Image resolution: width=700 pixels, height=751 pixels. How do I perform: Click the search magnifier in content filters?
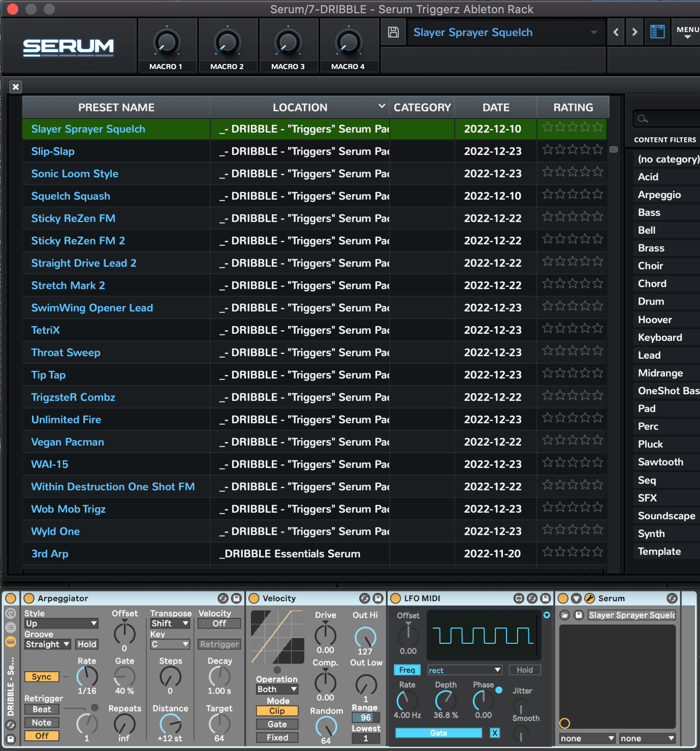(643, 119)
